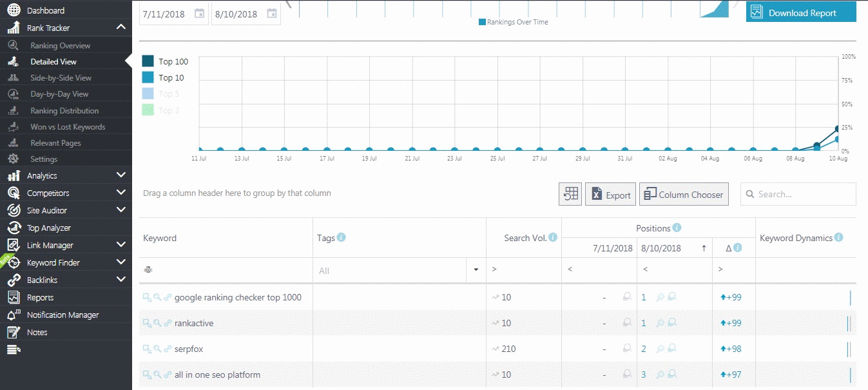
Task: Click the magnifier icon in rankactive row
Action: click(157, 323)
